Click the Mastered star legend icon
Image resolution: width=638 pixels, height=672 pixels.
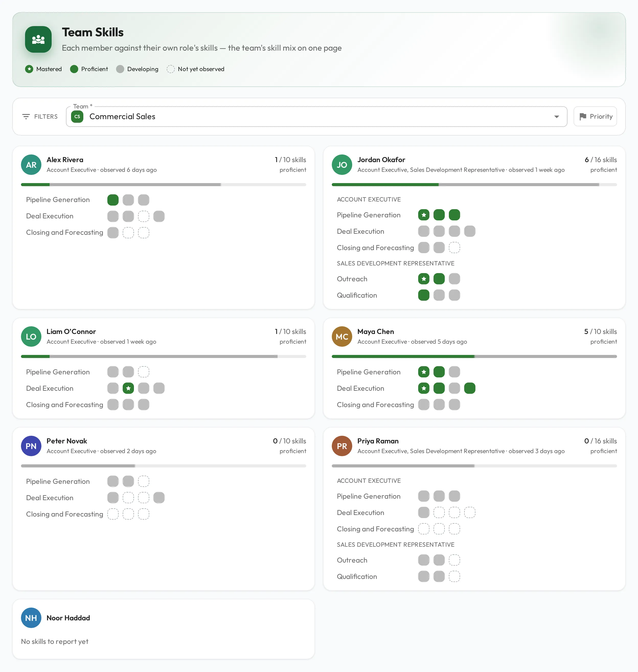tap(29, 69)
